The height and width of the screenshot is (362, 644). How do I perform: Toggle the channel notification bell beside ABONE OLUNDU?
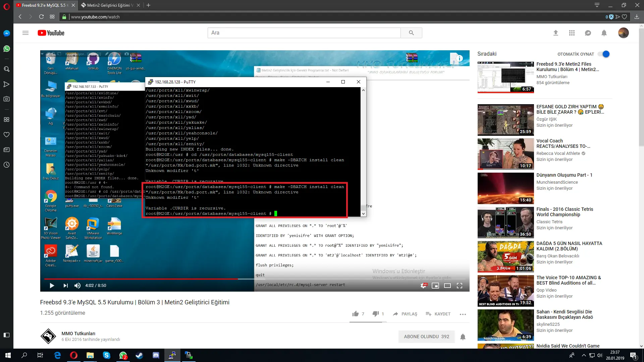463,337
